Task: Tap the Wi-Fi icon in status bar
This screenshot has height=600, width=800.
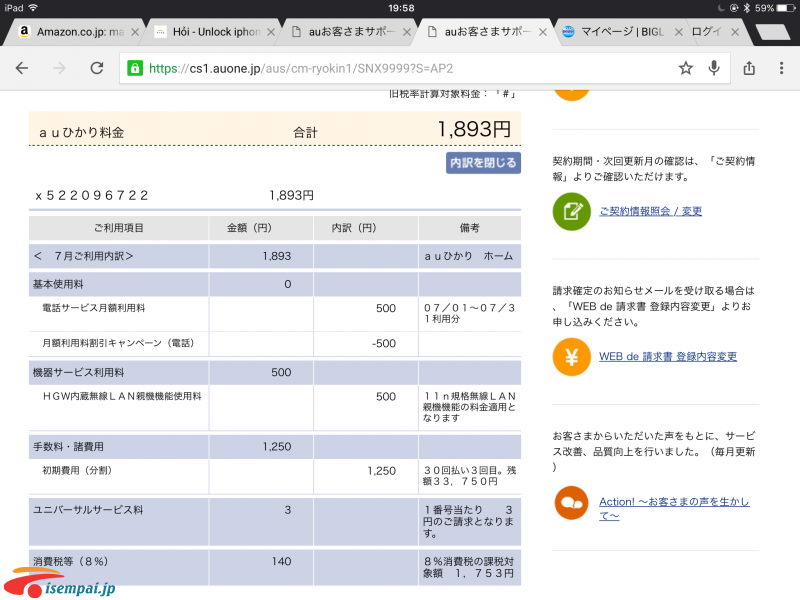Action: 34,8
